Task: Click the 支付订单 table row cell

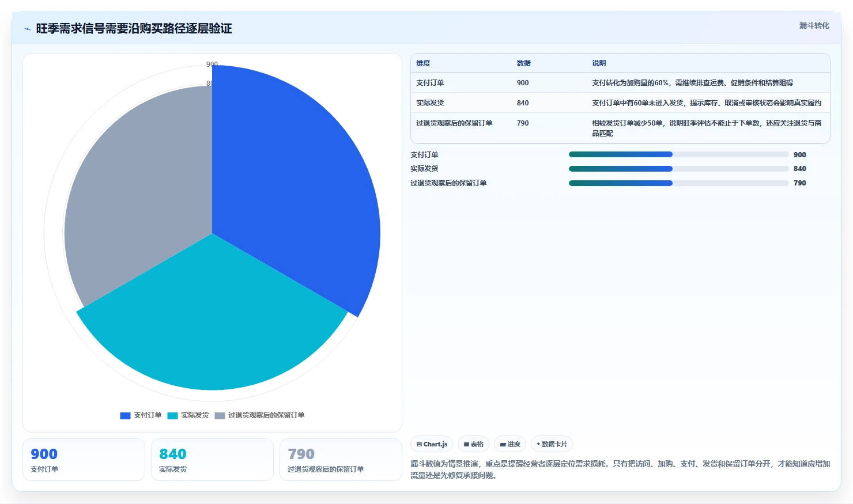Action: [x=430, y=83]
